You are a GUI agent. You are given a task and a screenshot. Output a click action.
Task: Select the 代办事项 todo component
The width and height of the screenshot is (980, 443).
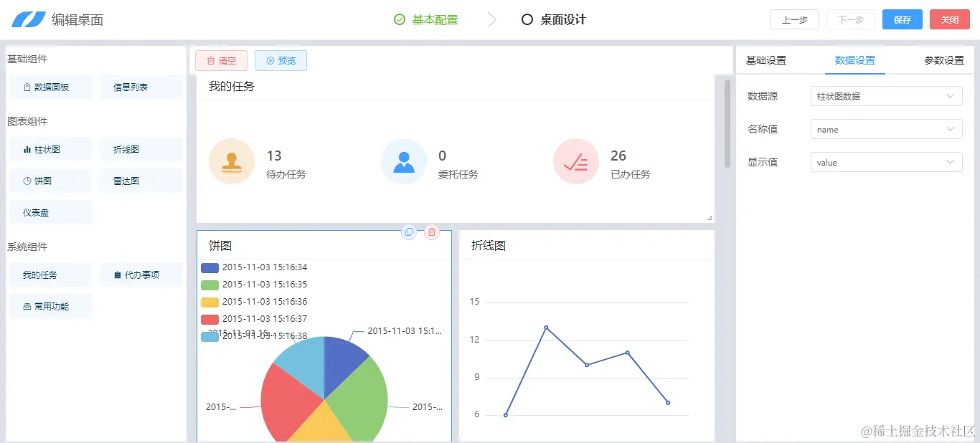pyautogui.click(x=141, y=275)
